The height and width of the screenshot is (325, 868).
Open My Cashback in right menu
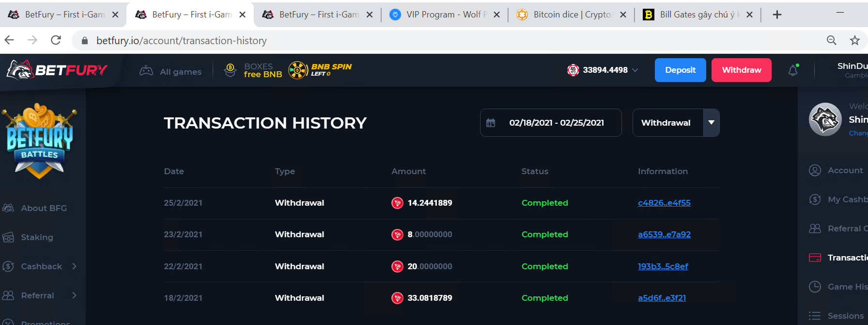(x=838, y=199)
